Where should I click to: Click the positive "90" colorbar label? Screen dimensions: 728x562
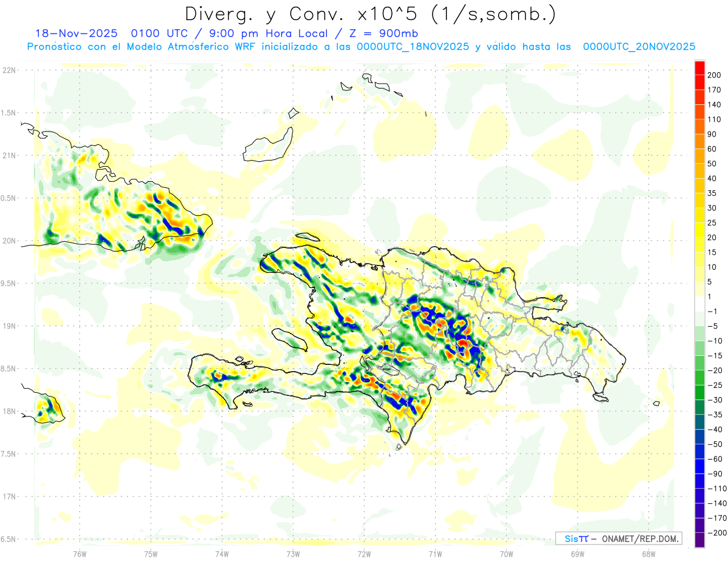click(712, 135)
